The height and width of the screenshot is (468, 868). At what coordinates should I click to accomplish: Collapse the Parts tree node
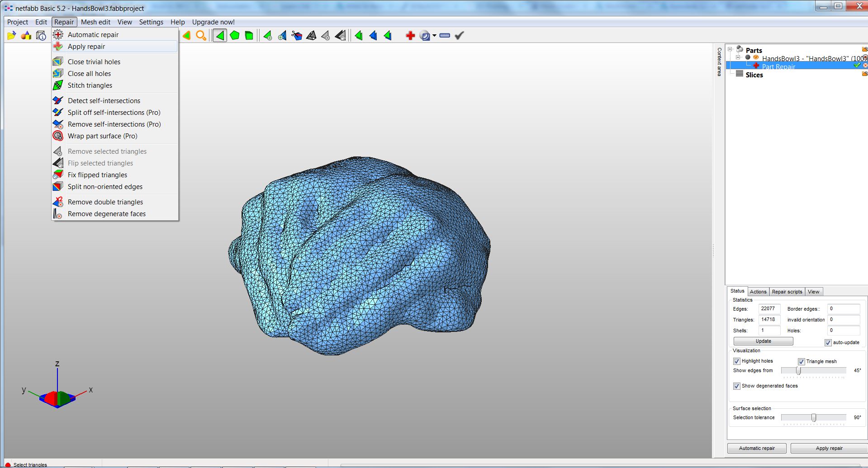(730, 49)
